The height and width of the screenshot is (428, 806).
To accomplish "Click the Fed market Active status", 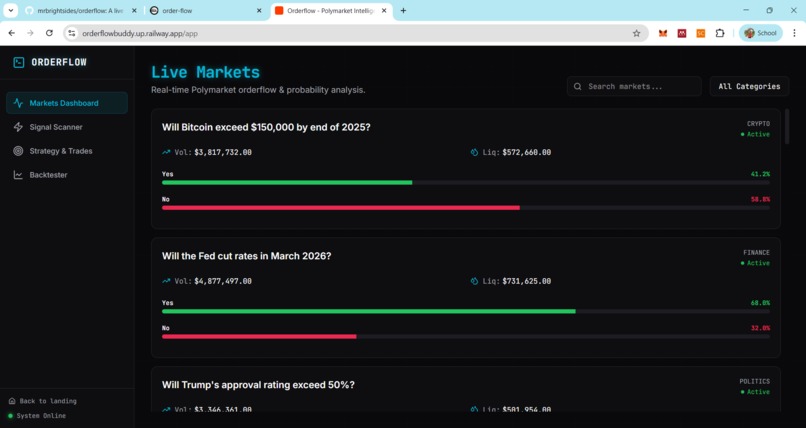I will pos(755,264).
